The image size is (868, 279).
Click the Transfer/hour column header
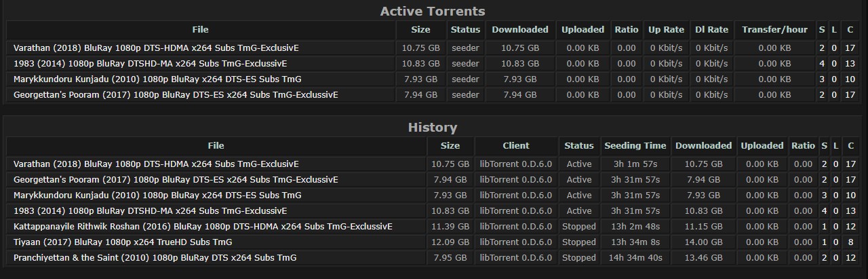[x=774, y=30]
